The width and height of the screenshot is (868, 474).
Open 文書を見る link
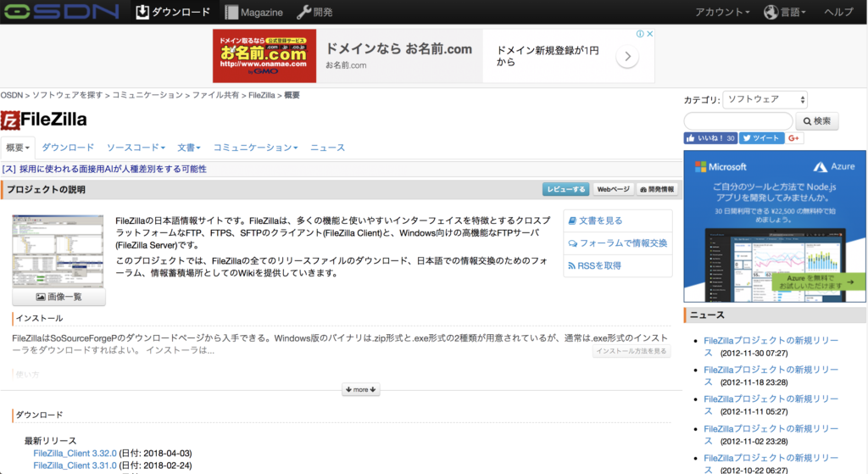[595, 220]
